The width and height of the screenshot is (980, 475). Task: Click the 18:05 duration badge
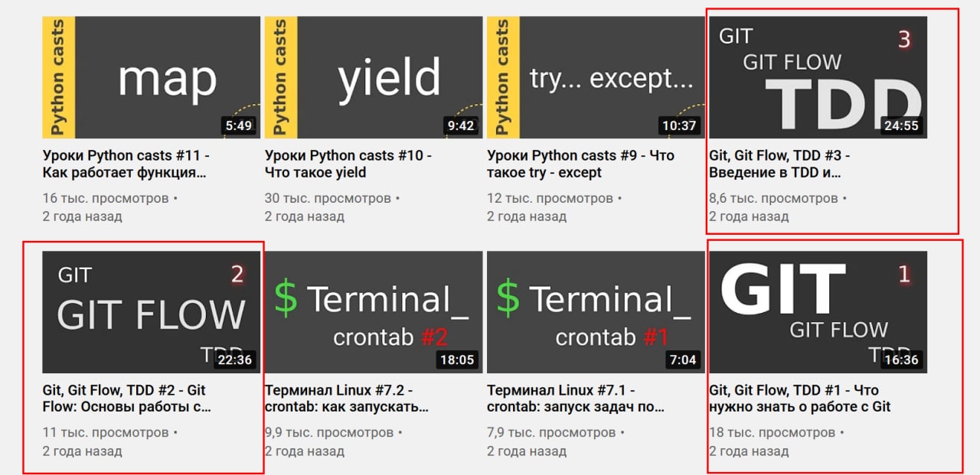(x=457, y=360)
